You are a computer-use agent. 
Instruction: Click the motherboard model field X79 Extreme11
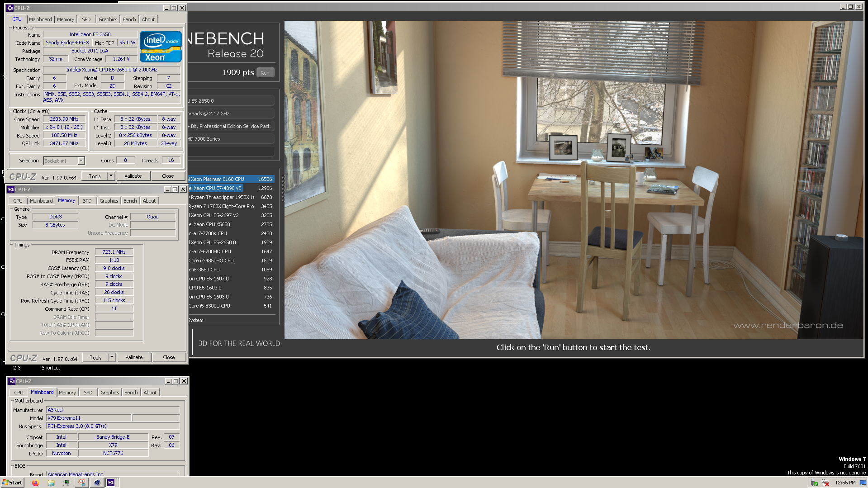(x=89, y=418)
